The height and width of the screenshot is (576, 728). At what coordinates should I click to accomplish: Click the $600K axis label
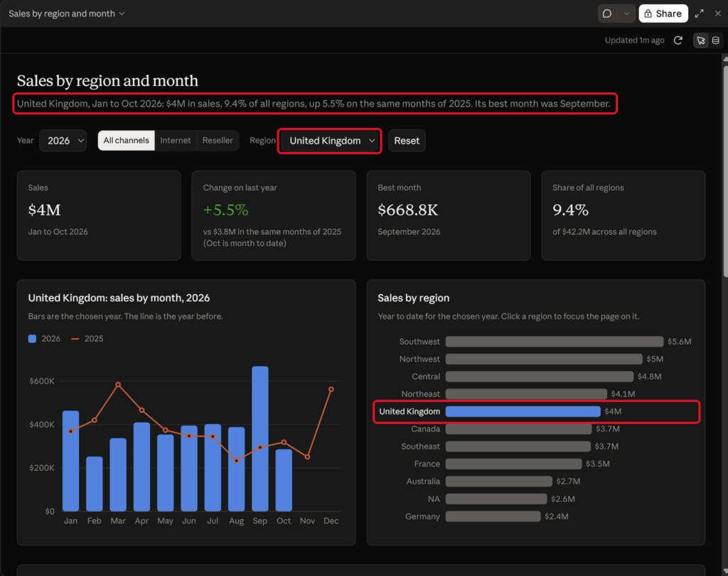click(42, 381)
